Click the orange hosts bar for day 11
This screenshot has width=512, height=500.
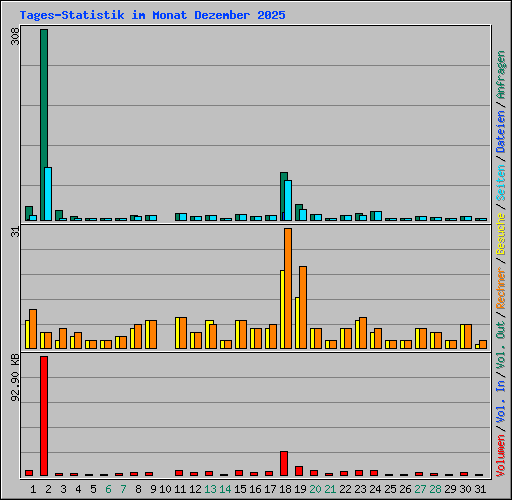(183, 333)
